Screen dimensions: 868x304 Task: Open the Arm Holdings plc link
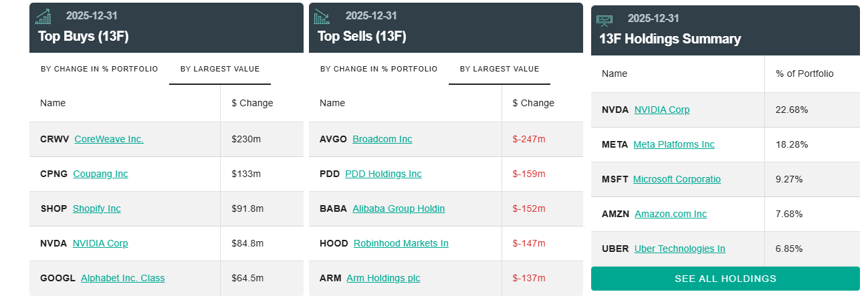[383, 278]
